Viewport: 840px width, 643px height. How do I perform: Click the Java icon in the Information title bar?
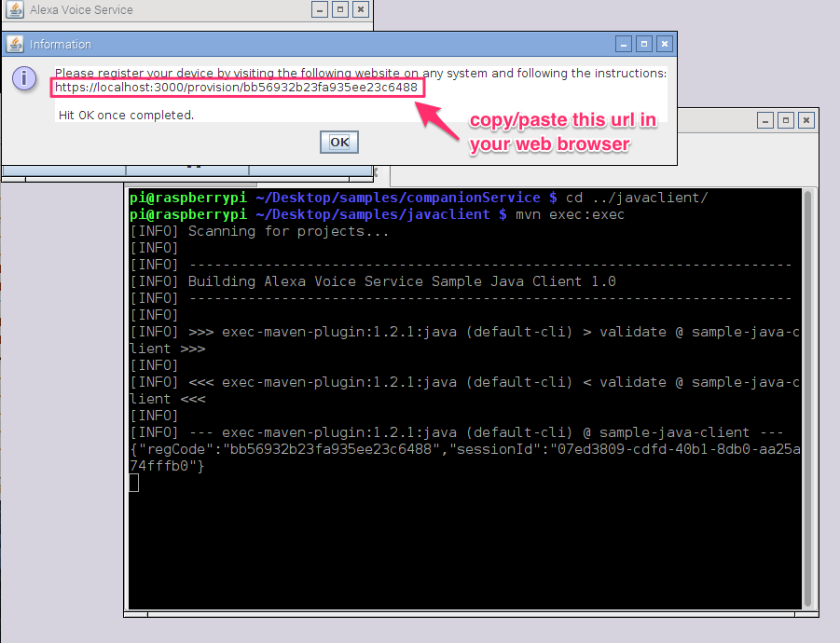point(16,44)
